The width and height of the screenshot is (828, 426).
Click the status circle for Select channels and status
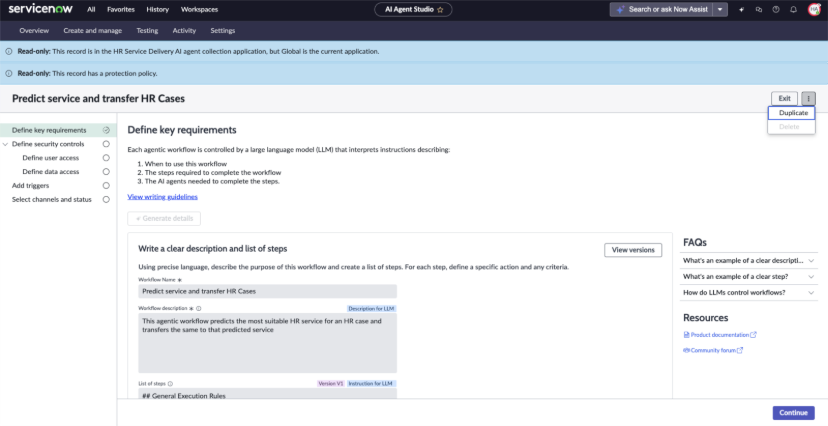click(x=106, y=200)
